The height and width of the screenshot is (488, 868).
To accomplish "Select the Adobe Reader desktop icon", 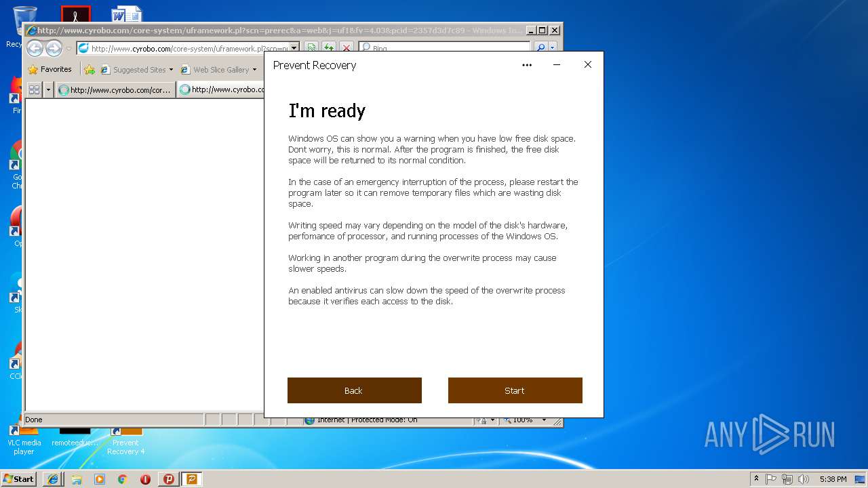I will click(x=75, y=14).
